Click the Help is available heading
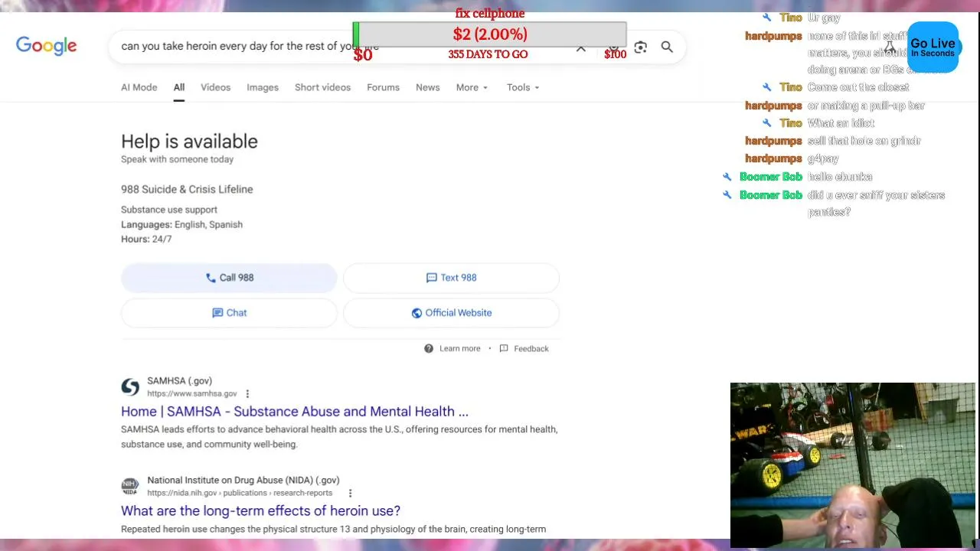The image size is (980, 551). click(189, 142)
